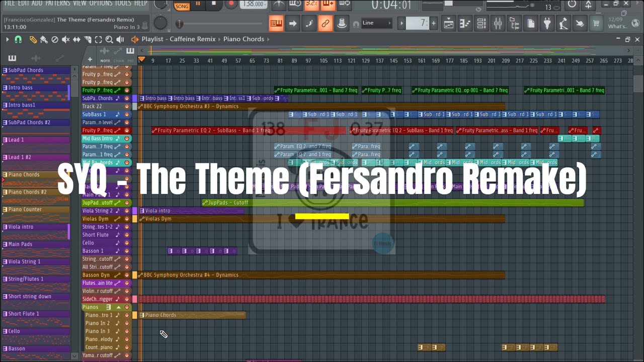Open the content library shopping cart
Screen dimensions: 644x362
click(x=596, y=23)
